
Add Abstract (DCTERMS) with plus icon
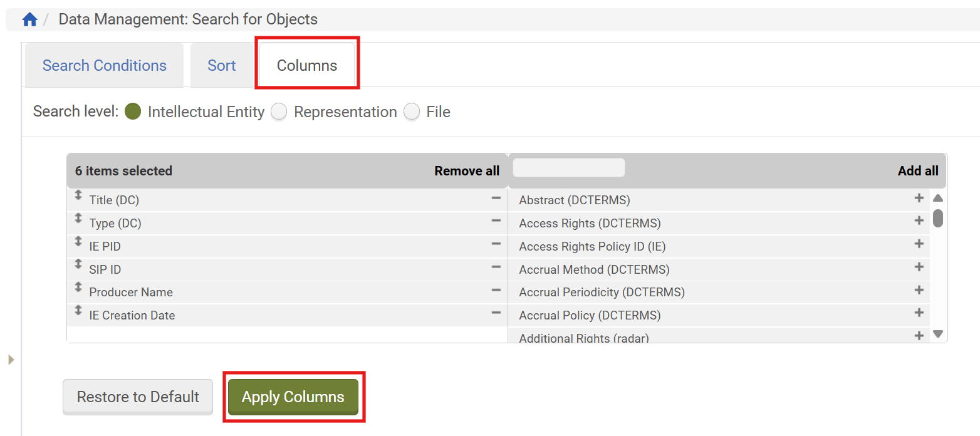[x=919, y=198]
